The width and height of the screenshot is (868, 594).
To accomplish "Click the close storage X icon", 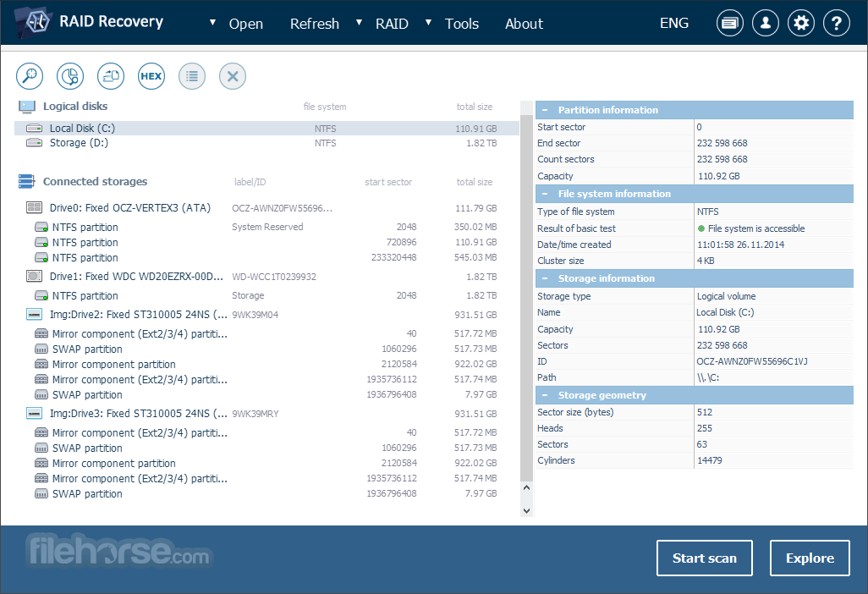I will [233, 76].
